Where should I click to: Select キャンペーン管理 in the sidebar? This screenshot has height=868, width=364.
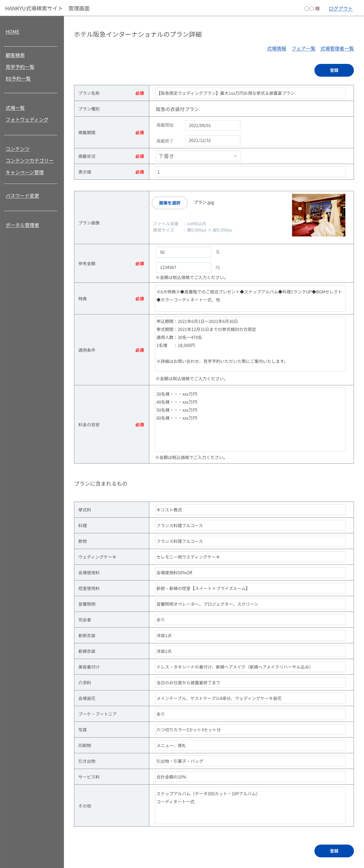25,172
